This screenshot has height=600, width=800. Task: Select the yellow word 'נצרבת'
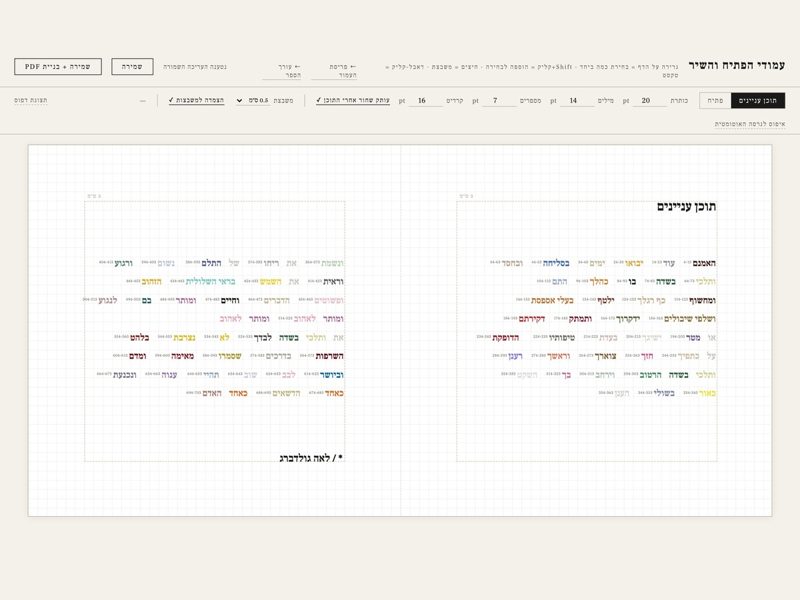click(x=185, y=338)
